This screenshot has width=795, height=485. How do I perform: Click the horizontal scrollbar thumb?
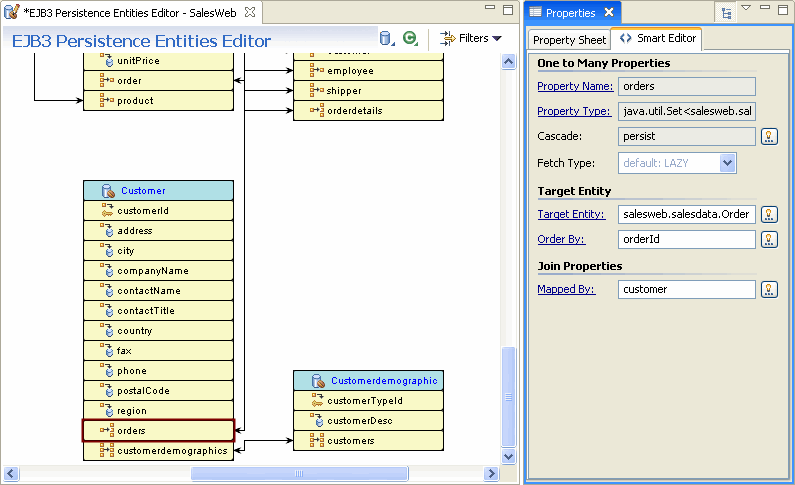coord(299,474)
